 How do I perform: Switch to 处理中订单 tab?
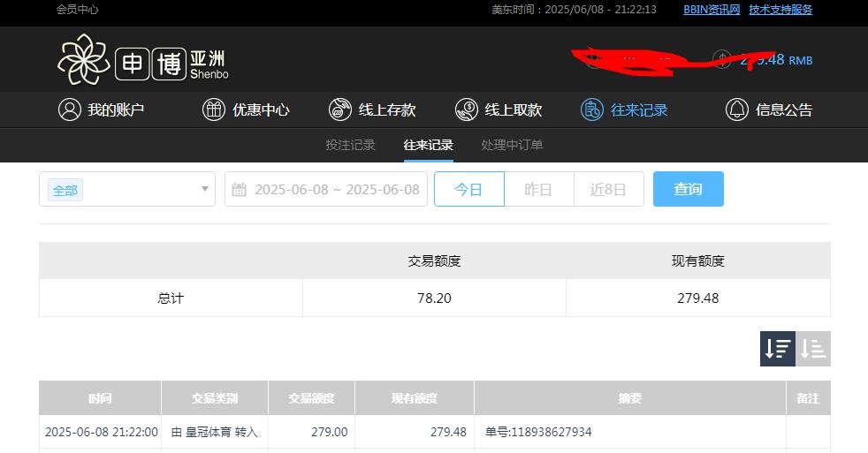point(512,145)
